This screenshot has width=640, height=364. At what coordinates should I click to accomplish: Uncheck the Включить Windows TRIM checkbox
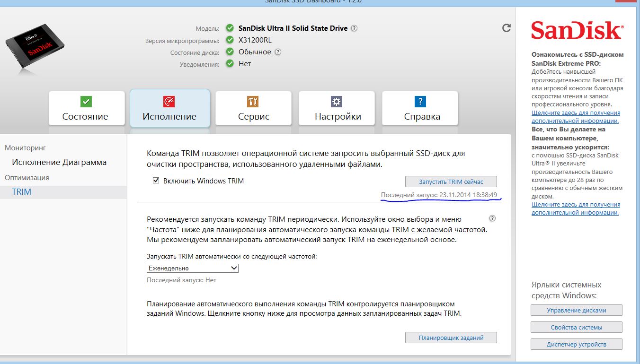point(156,181)
